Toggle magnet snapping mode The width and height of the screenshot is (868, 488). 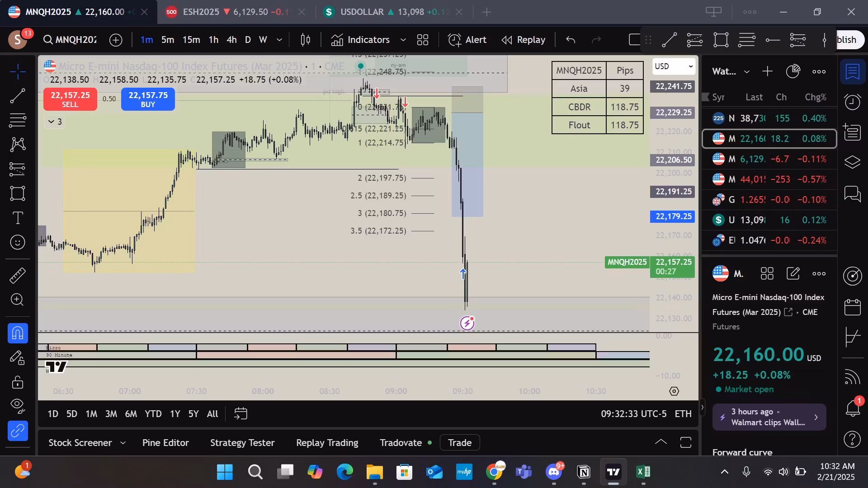(18, 333)
